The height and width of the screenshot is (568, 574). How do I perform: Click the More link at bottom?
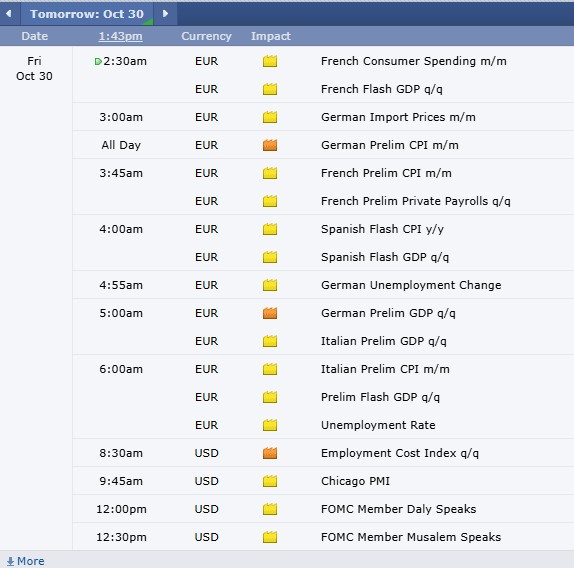pyautogui.click(x=31, y=561)
